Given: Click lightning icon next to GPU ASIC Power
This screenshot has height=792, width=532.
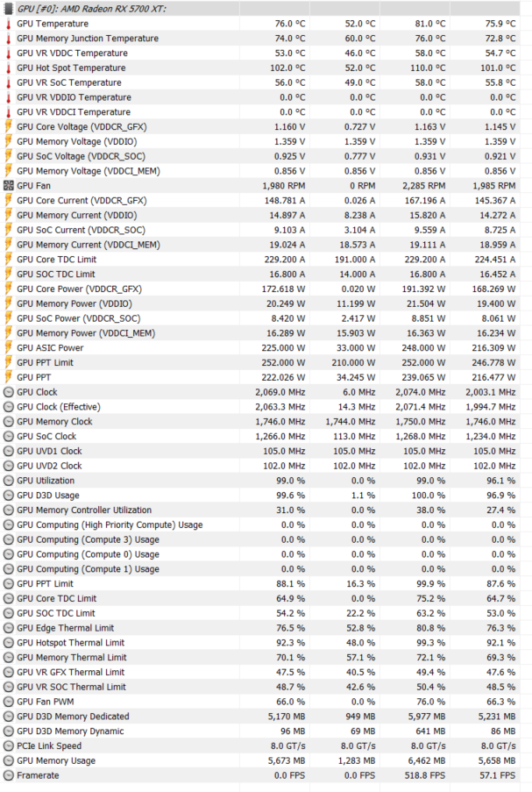Looking at the screenshot, I should tap(8, 348).
